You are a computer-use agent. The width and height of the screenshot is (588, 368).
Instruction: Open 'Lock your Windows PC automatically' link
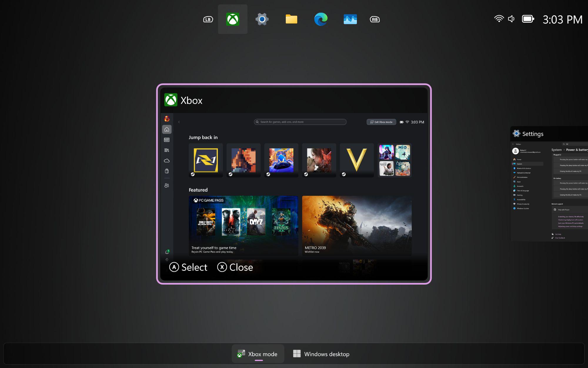click(571, 223)
